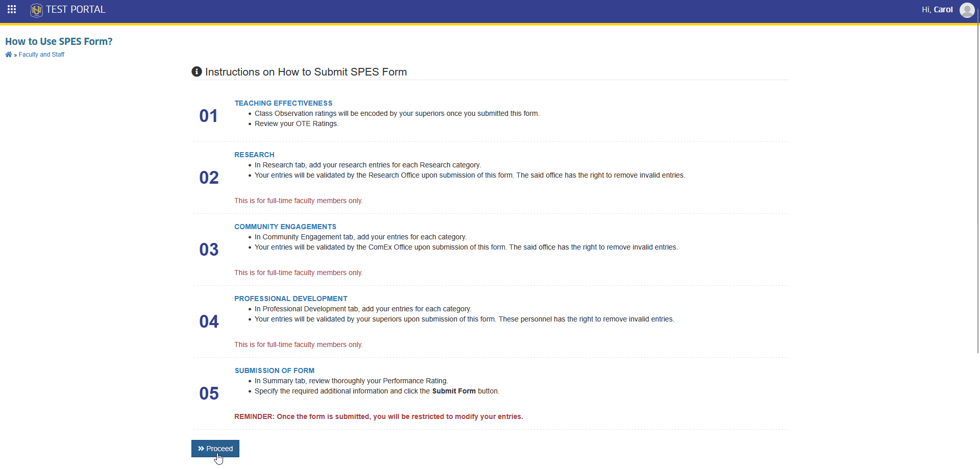Click the page vertical scrollbar
980x469 pixels.
click(978, 189)
